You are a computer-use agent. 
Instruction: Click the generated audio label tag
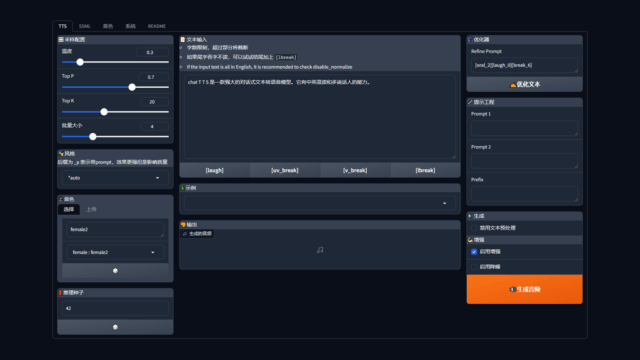click(198, 233)
